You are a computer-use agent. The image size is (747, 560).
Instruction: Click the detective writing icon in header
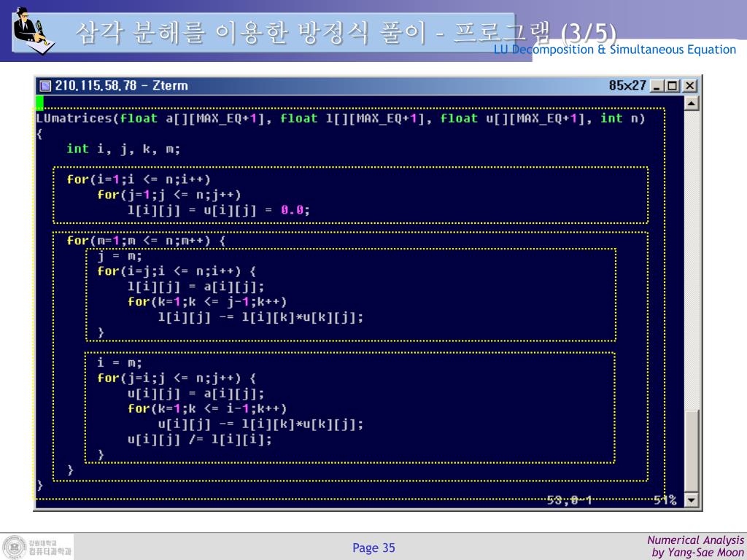[x=33, y=30]
